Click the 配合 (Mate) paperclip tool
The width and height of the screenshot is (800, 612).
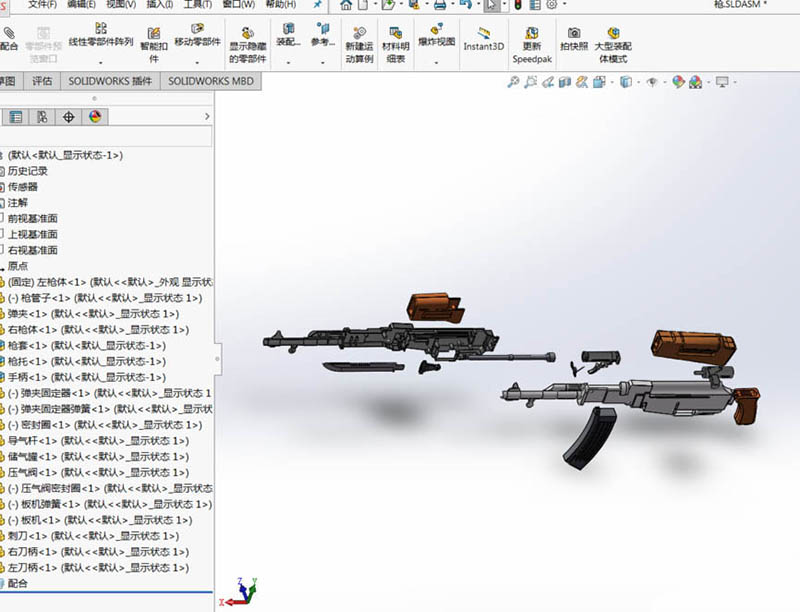coord(8,39)
